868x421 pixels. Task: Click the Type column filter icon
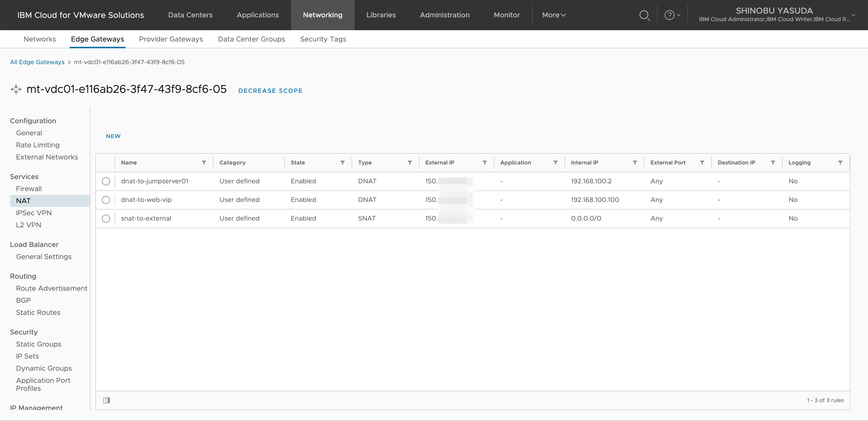pyautogui.click(x=410, y=163)
